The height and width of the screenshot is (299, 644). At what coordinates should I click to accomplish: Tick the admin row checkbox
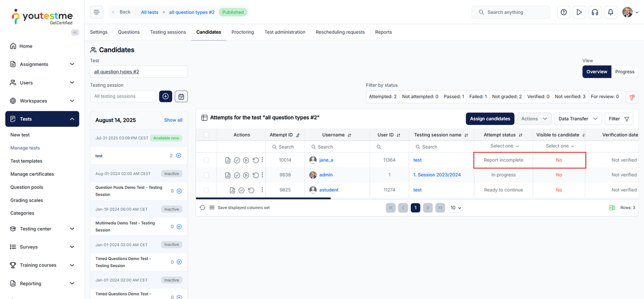206,175
